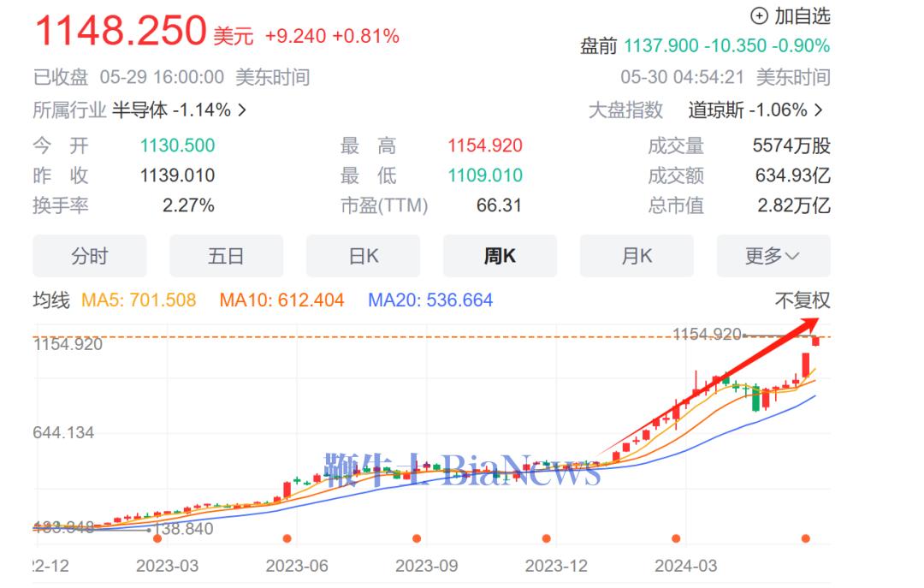Switch to the 五日 chart tab
Image resolution: width=924 pixels, height=588 pixels.
[x=226, y=256]
